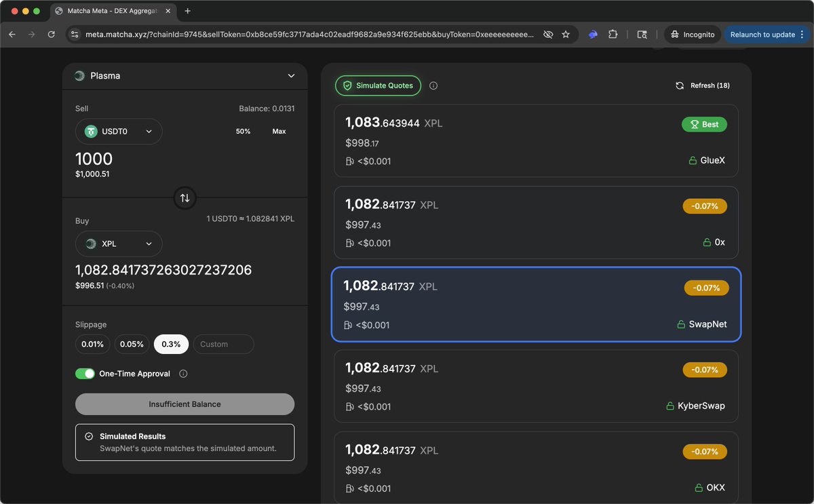Reload the page with browser reload icon
The width and height of the screenshot is (814, 504).
click(52, 35)
